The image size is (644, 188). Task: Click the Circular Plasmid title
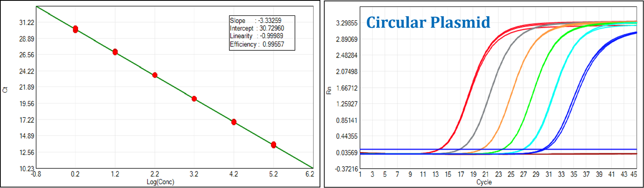428,23
